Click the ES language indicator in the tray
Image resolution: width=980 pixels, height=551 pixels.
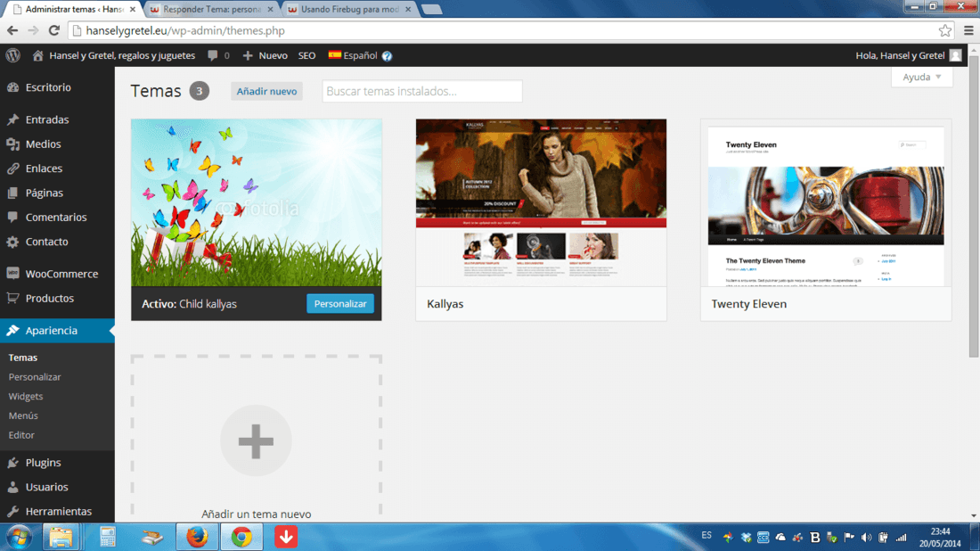[706, 535]
